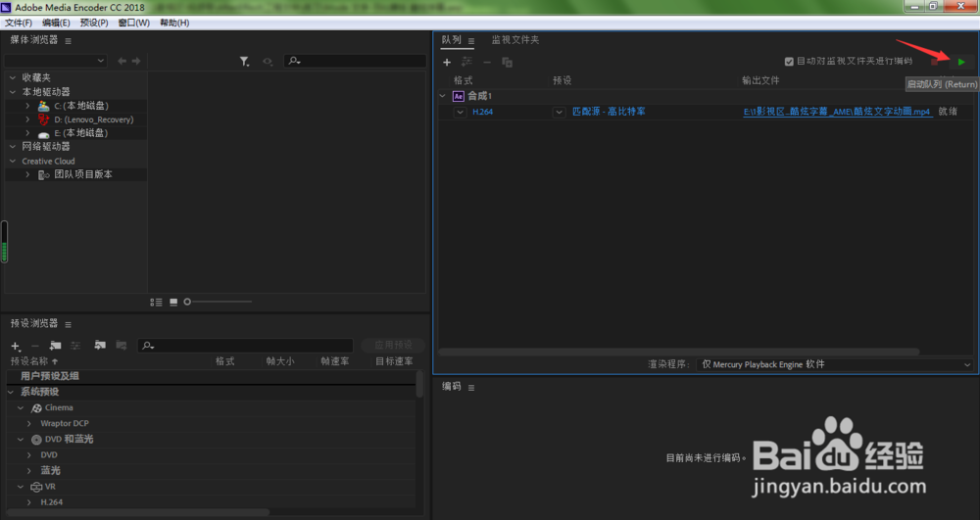Click the preset settings icon in Preset Browser
The image size is (980, 520).
(75, 346)
